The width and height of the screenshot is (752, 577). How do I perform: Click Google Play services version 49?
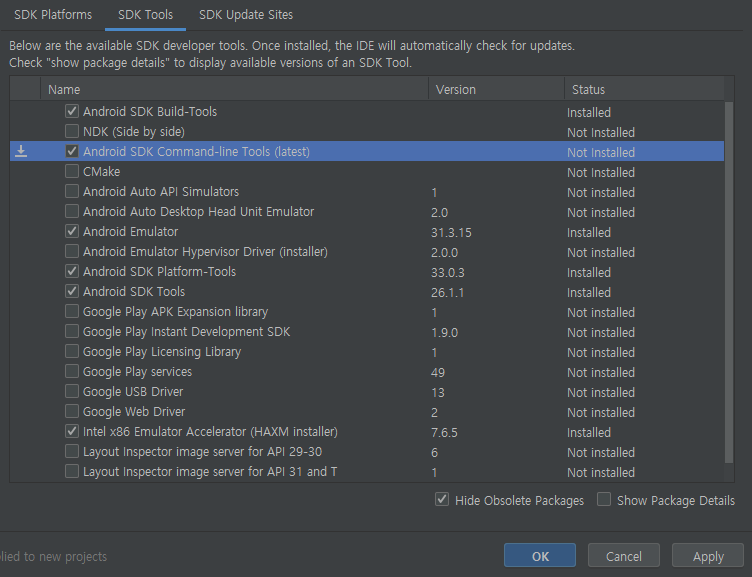click(438, 373)
